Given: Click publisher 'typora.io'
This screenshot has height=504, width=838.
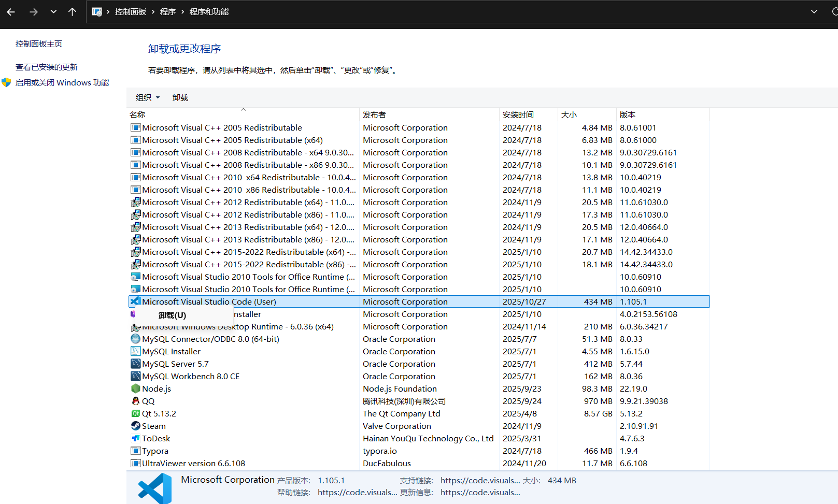Looking at the screenshot, I should [x=380, y=451].
